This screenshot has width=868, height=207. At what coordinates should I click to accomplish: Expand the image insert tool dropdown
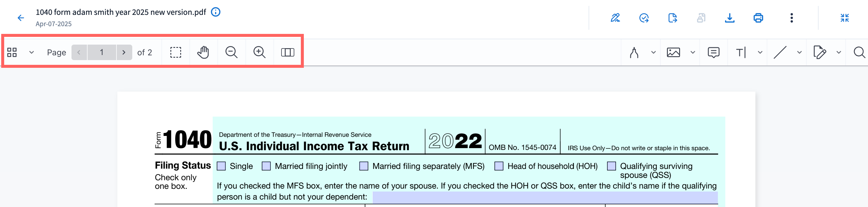pyautogui.click(x=693, y=53)
